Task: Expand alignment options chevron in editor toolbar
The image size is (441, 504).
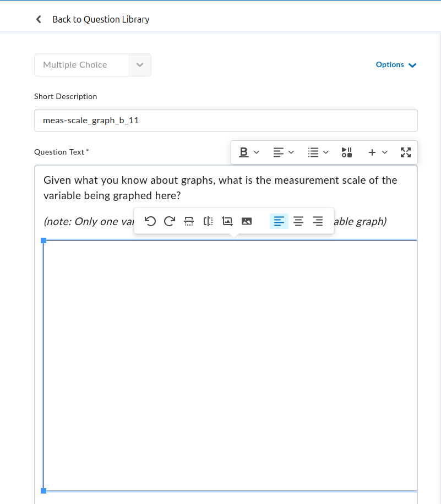Action: click(291, 152)
